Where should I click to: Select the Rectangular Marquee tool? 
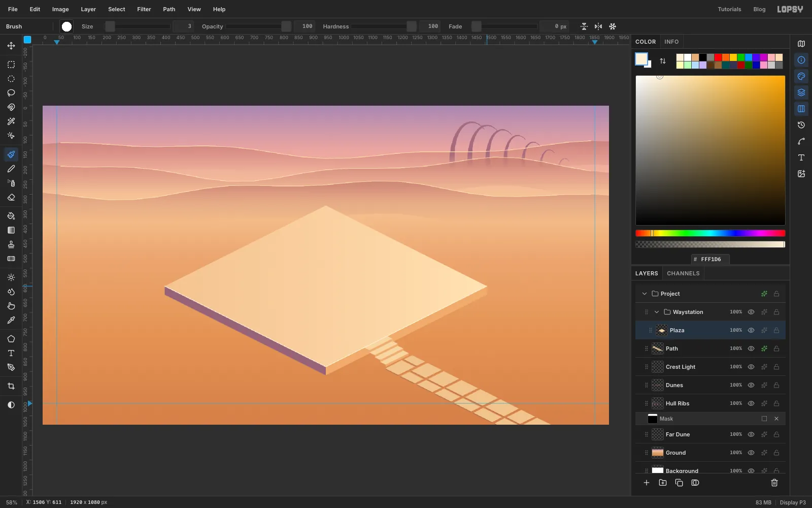(x=11, y=65)
